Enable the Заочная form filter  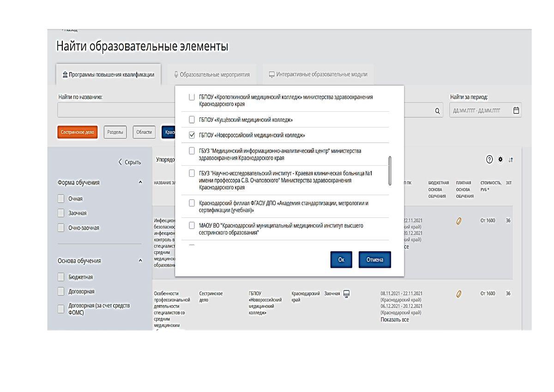[x=61, y=213]
